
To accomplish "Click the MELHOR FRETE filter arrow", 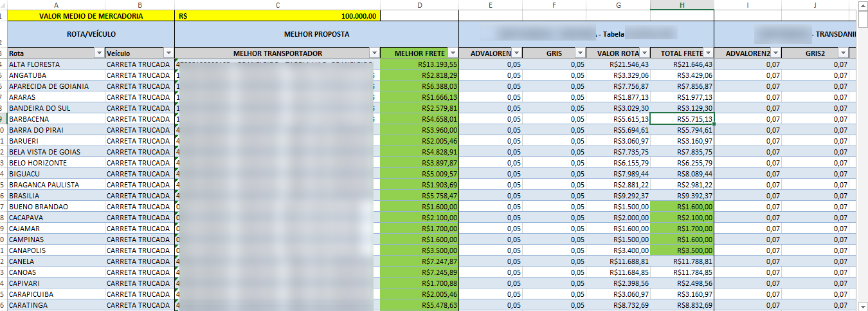I will tap(452, 53).
